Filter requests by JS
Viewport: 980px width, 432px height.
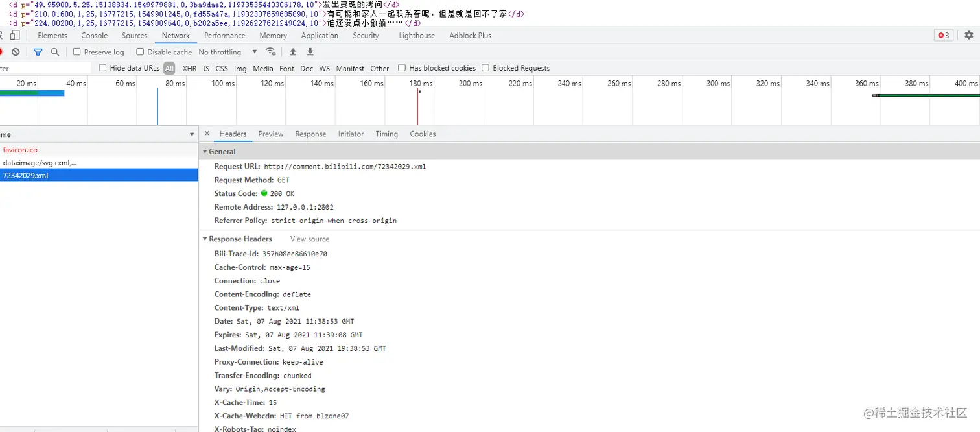[x=206, y=68]
